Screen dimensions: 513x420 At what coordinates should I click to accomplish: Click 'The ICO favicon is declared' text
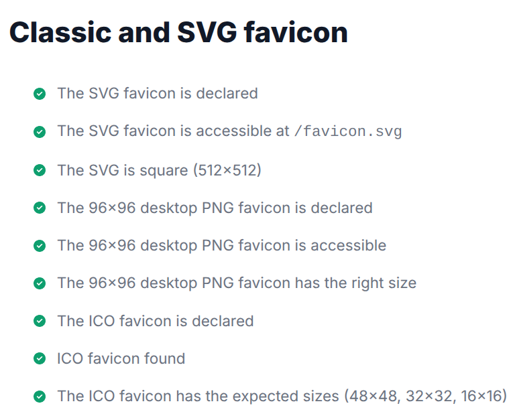(x=156, y=321)
